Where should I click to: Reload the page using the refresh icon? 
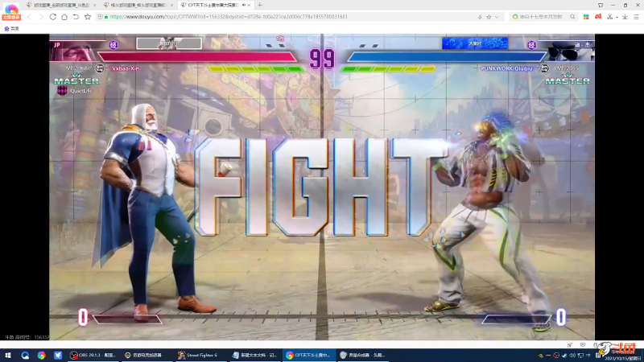[x=52, y=17]
